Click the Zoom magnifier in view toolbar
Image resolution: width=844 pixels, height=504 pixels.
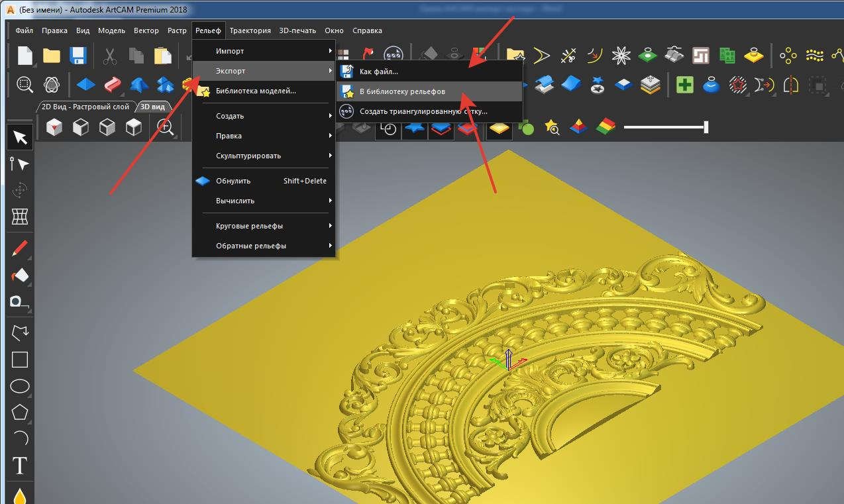pyautogui.click(x=165, y=126)
